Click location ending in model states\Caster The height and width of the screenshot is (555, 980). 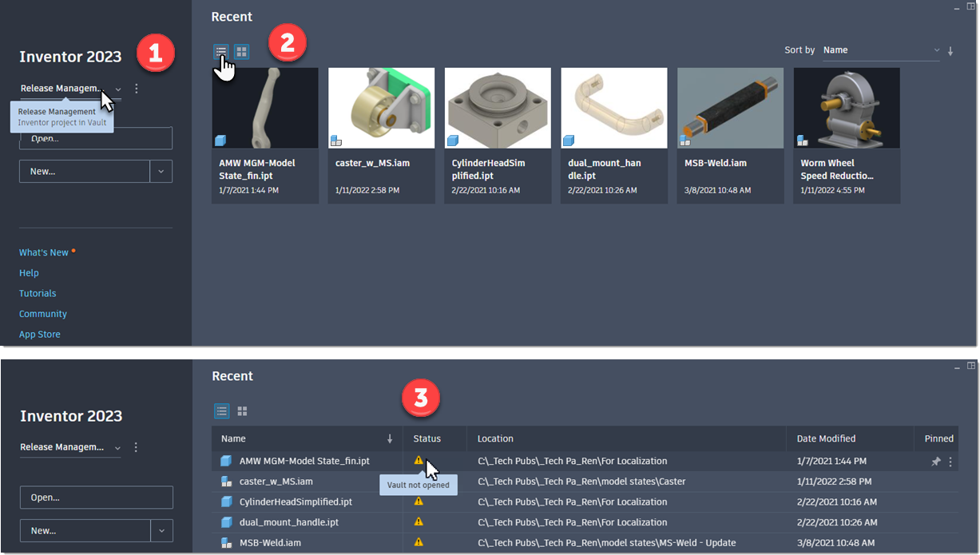[581, 482]
